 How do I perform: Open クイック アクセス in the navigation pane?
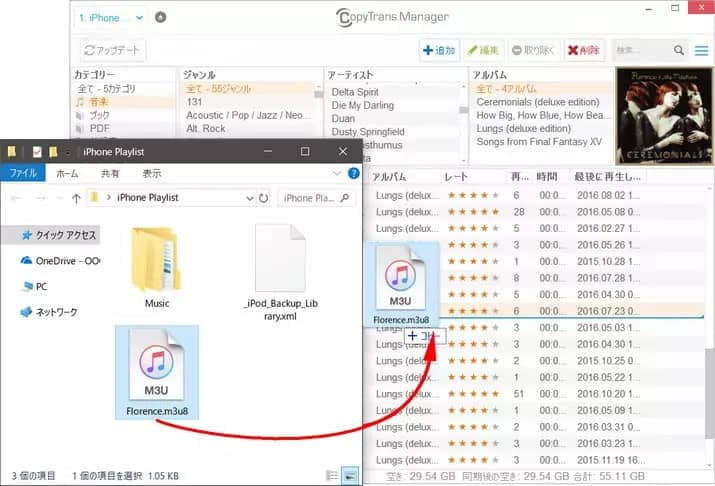coord(59,235)
